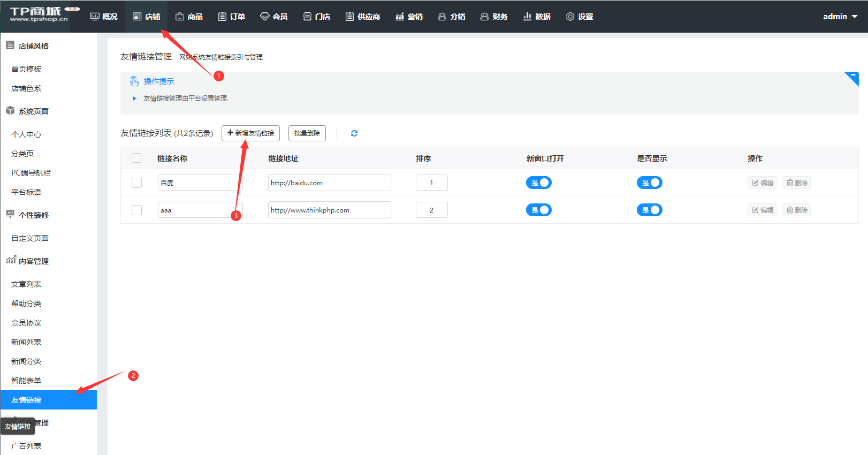The image size is (868, 455).
Task: Click the TP商城 logo
Action: [x=39, y=15]
